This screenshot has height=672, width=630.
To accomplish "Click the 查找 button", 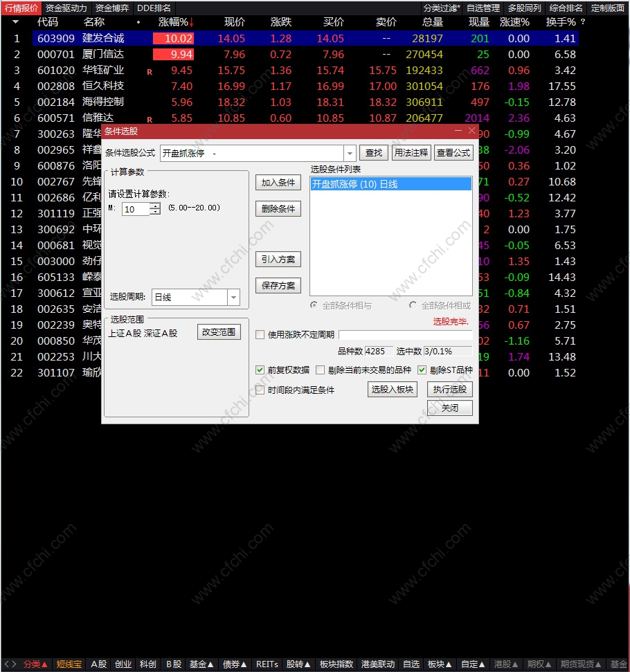I will click(374, 153).
